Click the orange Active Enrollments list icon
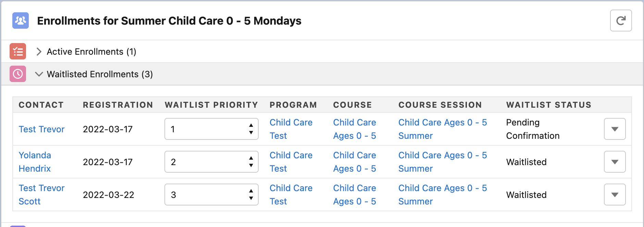The height and width of the screenshot is (227, 644). pyautogui.click(x=17, y=51)
